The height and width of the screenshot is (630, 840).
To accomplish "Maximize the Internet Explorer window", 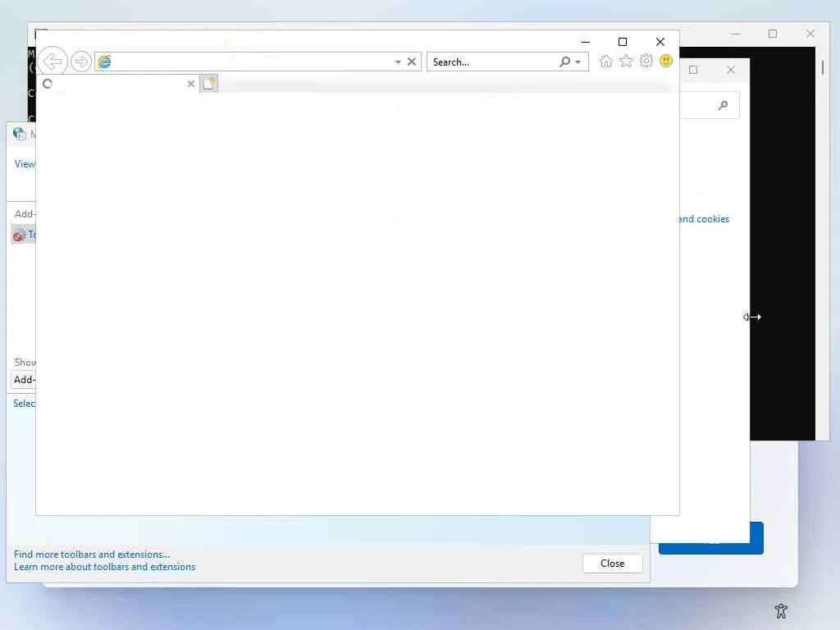I will (623, 42).
